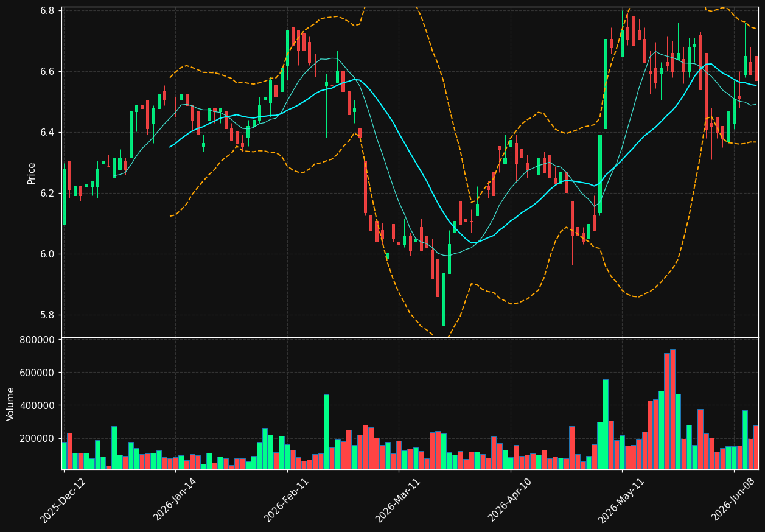
Task: Click the 5.8 price axis value
Action: click(x=48, y=315)
